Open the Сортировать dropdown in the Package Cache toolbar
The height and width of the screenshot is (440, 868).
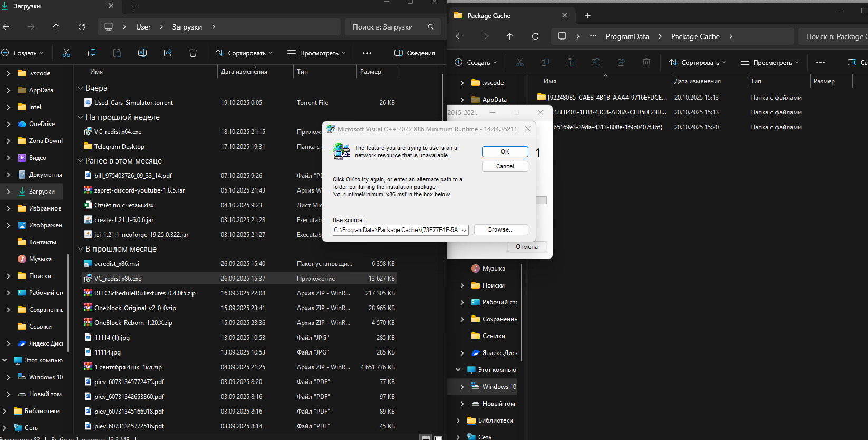tap(698, 62)
